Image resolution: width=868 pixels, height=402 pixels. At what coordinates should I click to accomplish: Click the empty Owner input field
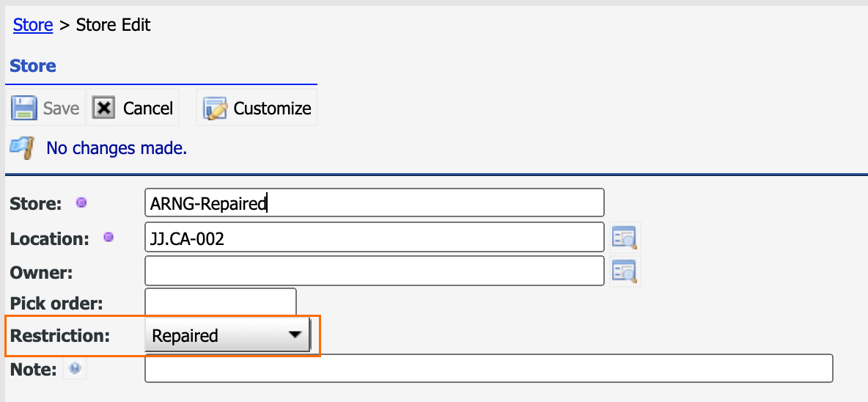pos(374,271)
